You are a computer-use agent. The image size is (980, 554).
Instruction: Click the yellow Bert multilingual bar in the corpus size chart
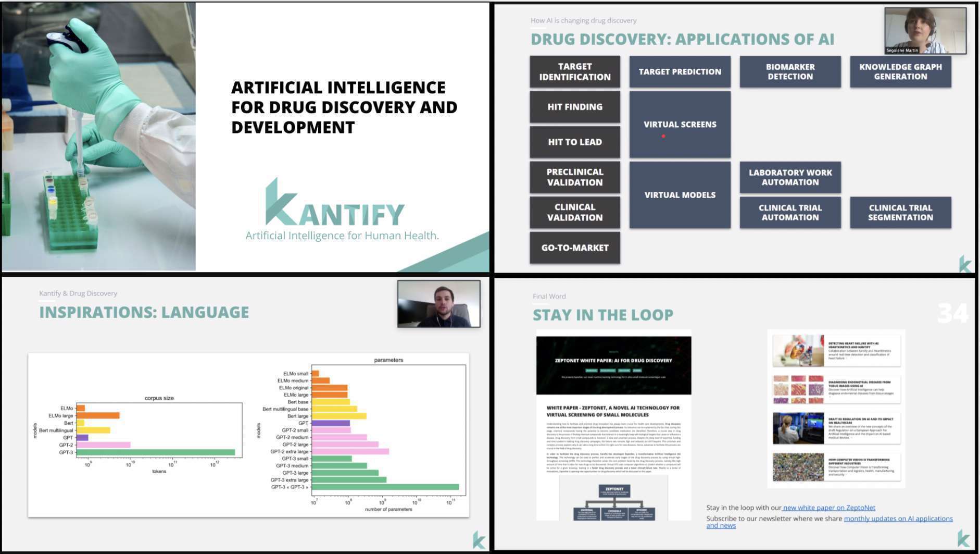(x=93, y=430)
